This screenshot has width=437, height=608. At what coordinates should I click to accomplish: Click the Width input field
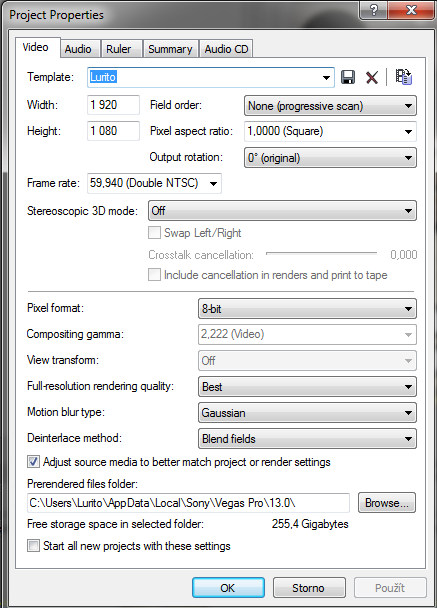pos(114,105)
